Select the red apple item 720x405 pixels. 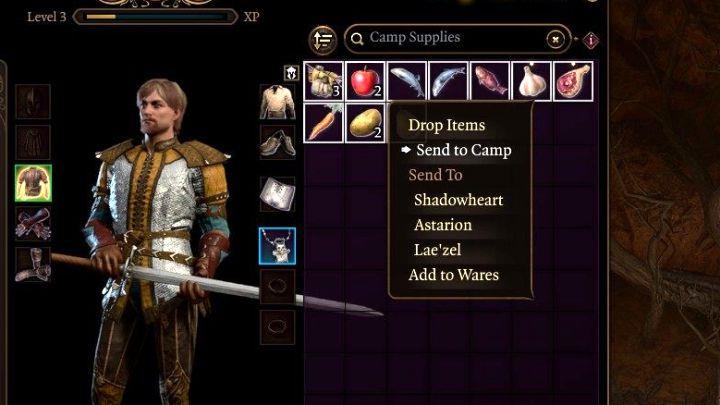(x=366, y=81)
